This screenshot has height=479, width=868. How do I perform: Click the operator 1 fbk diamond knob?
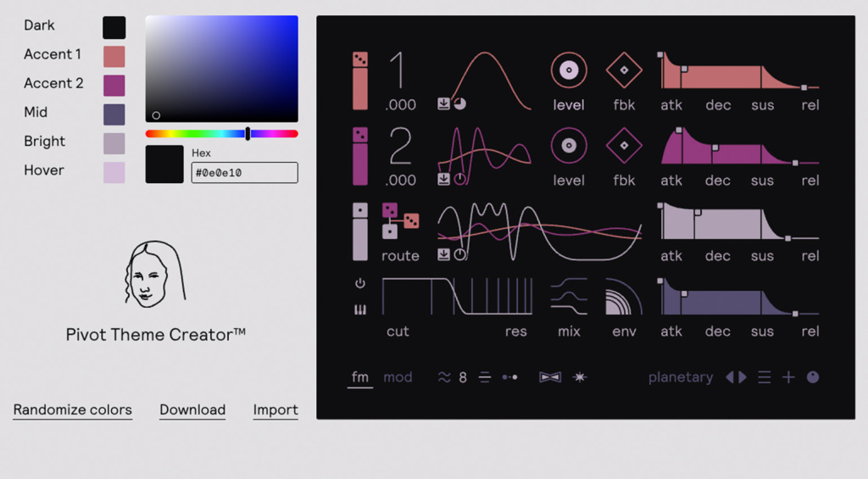click(624, 70)
